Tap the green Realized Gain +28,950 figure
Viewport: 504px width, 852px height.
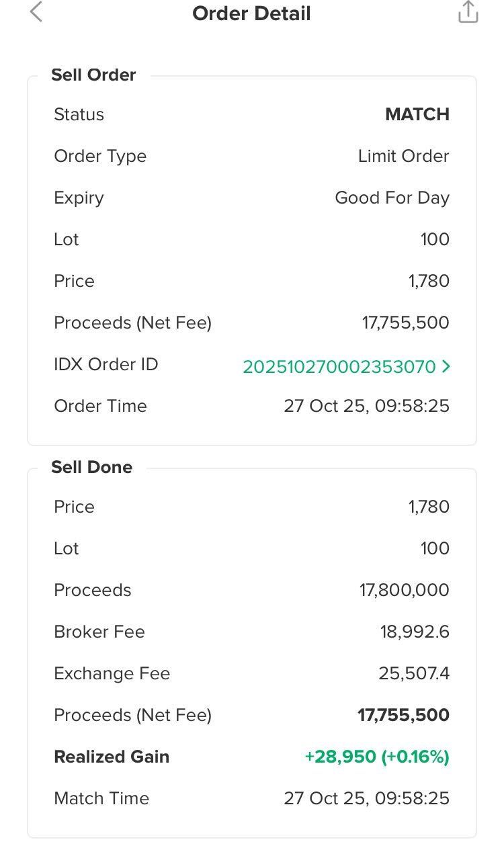coord(376,757)
